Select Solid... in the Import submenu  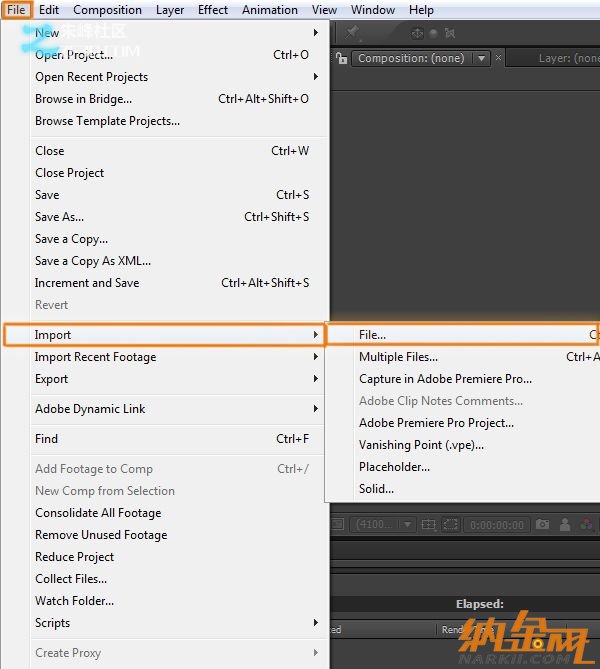(x=377, y=489)
